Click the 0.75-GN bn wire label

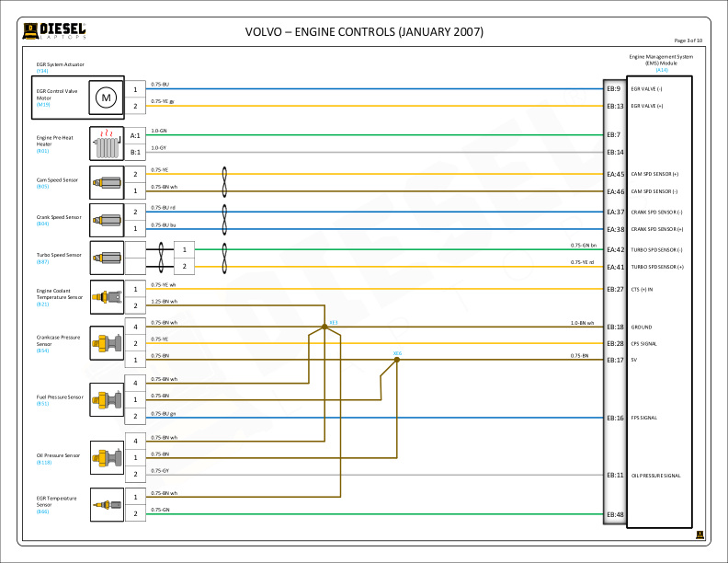coord(584,246)
